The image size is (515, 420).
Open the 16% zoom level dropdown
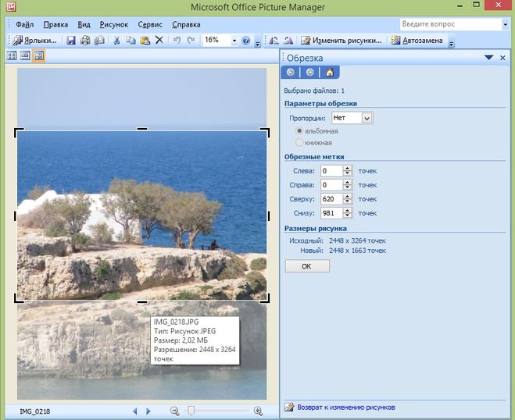coord(234,41)
